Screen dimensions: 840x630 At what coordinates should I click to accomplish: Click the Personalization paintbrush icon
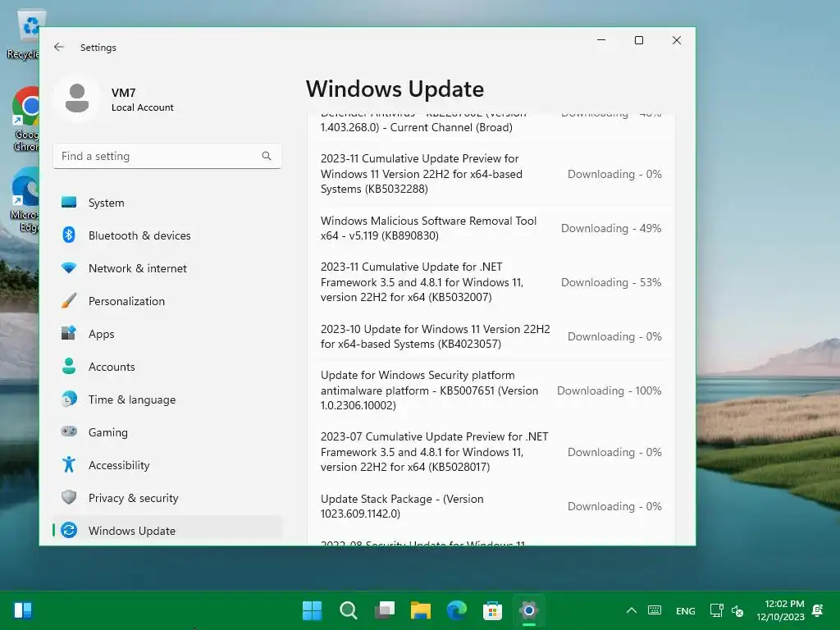click(69, 300)
